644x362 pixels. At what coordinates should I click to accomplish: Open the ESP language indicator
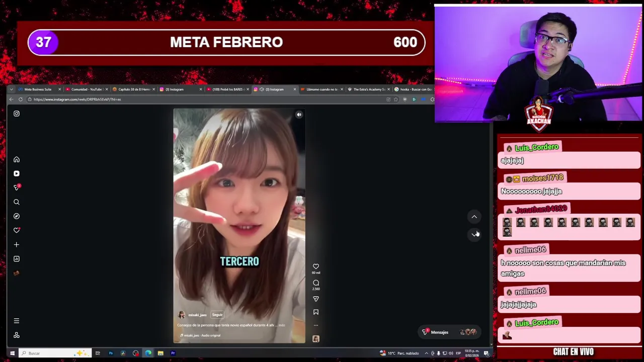click(x=458, y=353)
